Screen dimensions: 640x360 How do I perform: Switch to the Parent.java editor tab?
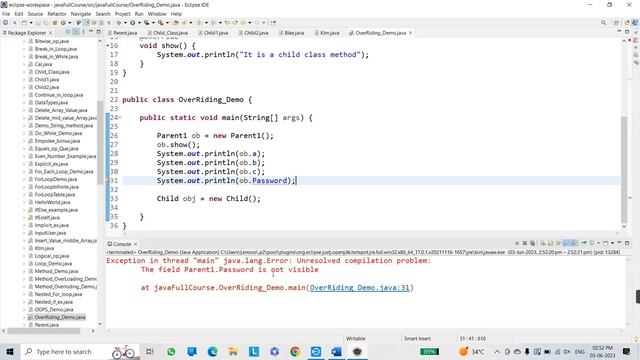point(122,33)
